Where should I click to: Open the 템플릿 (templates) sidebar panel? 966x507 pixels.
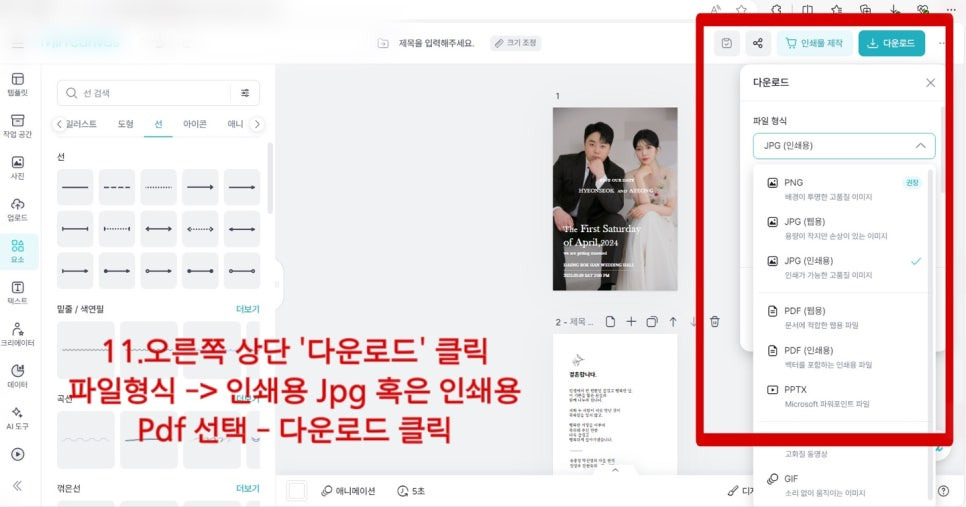17,84
